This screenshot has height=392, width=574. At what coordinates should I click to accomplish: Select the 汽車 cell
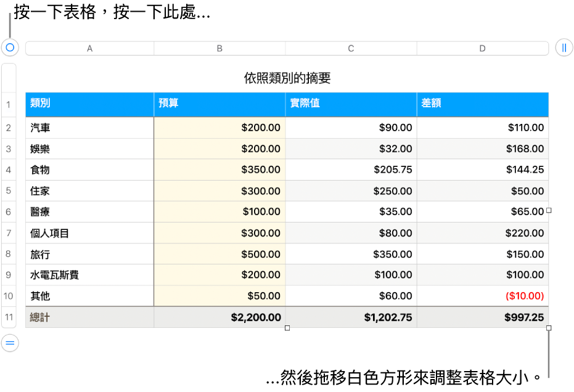[x=89, y=128]
